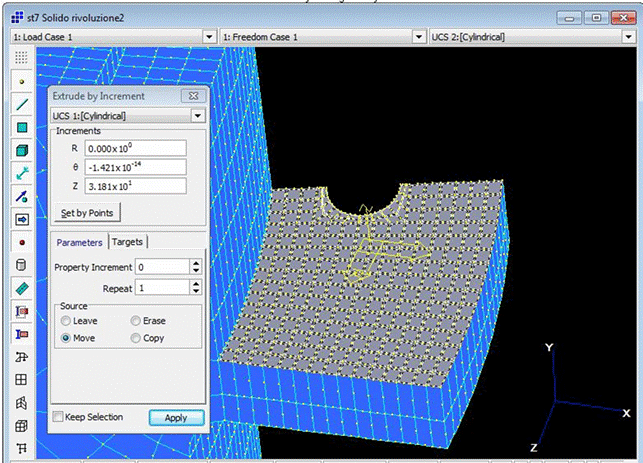Switch to the Targets tab
The height and width of the screenshot is (463, 643).
tap(127, 242)
